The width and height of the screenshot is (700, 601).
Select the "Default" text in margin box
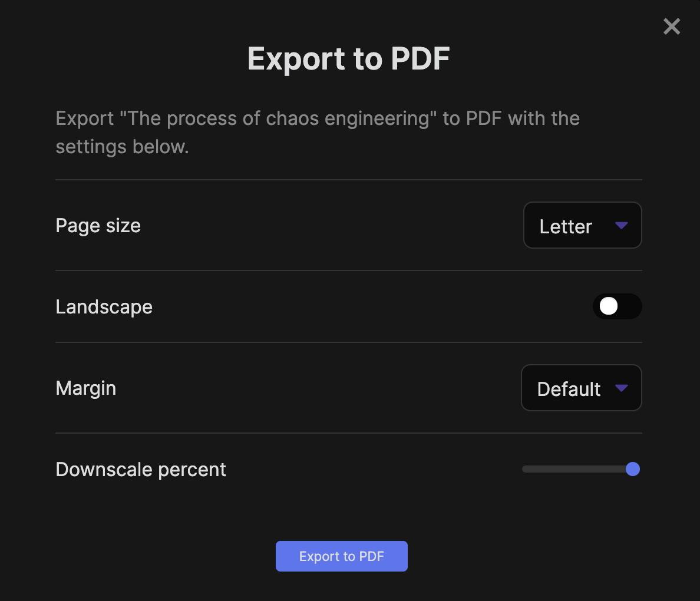click(569, 389)
